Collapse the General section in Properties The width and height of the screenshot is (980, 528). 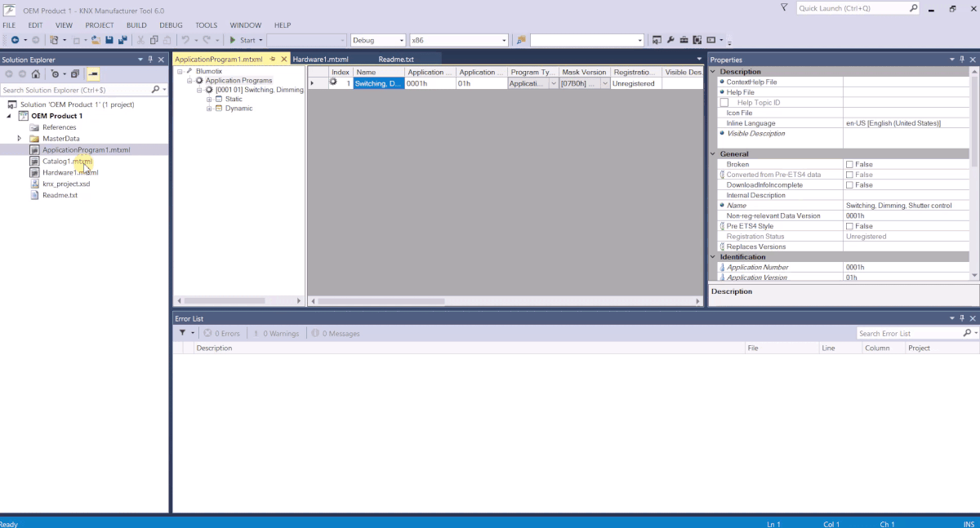pos(713,153)
